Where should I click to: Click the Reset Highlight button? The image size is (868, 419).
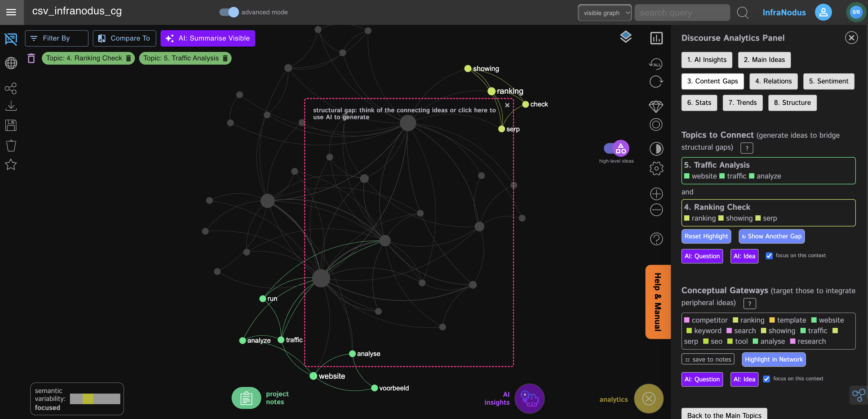(x=706, y=237)
